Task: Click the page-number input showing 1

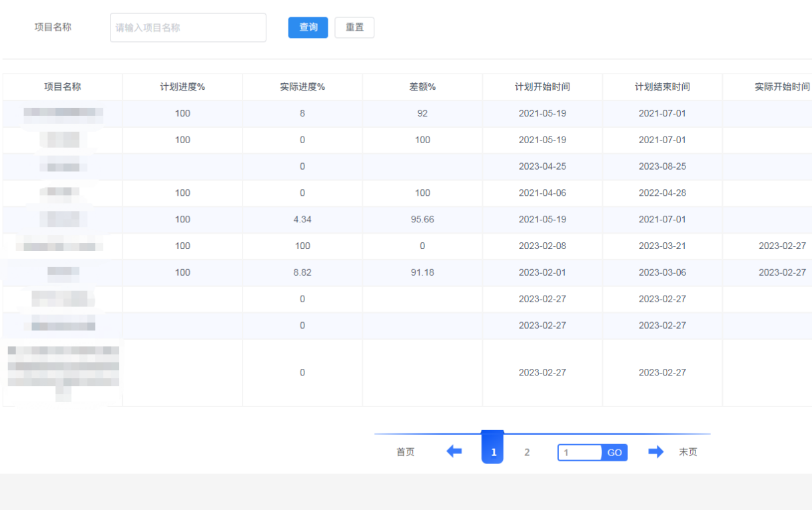Action: click(579, 452)
